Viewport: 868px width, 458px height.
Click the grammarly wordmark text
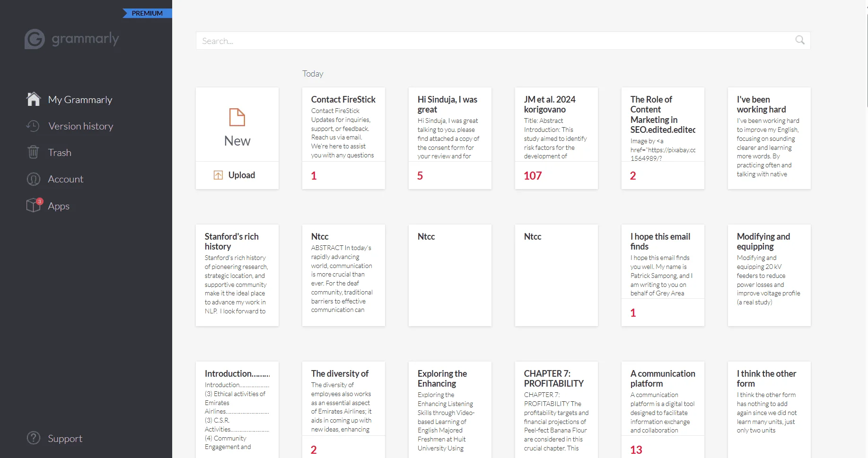pos(85,39)
